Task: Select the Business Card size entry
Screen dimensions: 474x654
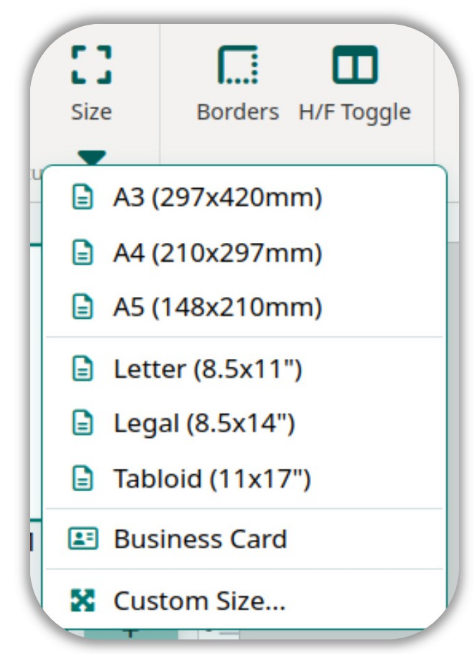Action: click(x=244, y=538)
